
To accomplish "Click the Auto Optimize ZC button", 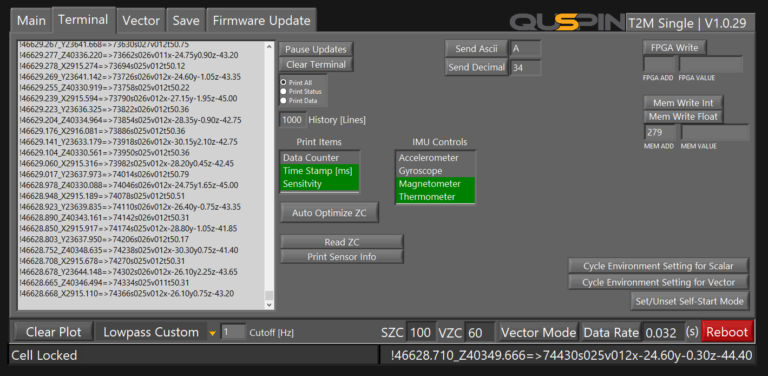I will click(329, 213).
